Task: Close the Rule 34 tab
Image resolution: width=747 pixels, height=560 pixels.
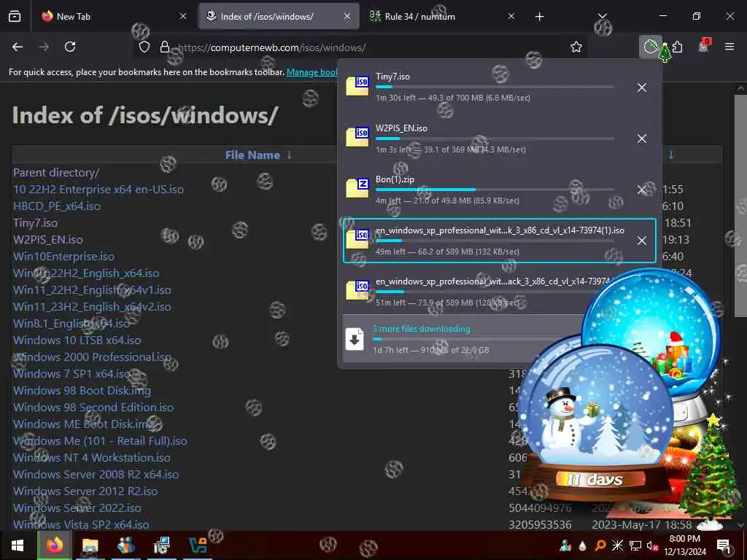Action: point(511,16)
